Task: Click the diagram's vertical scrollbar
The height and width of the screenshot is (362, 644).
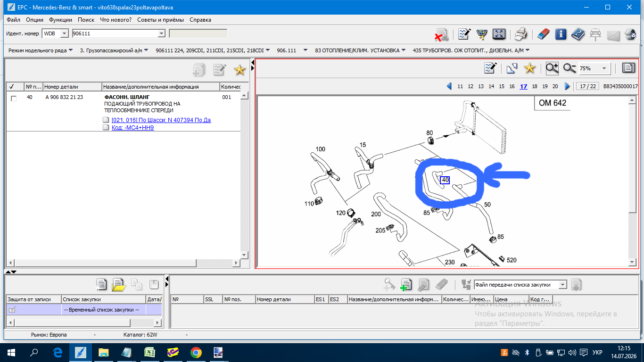Action: 633,181
